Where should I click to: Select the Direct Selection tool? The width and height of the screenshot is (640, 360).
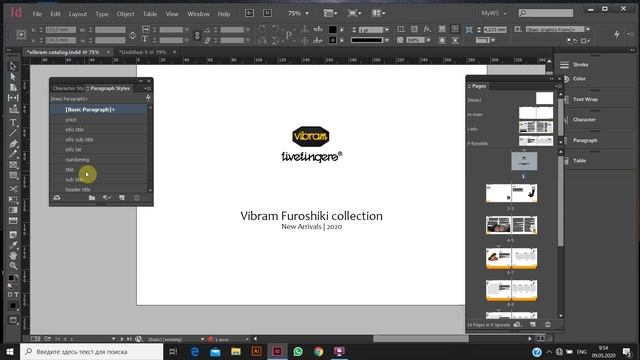(13, 77)
